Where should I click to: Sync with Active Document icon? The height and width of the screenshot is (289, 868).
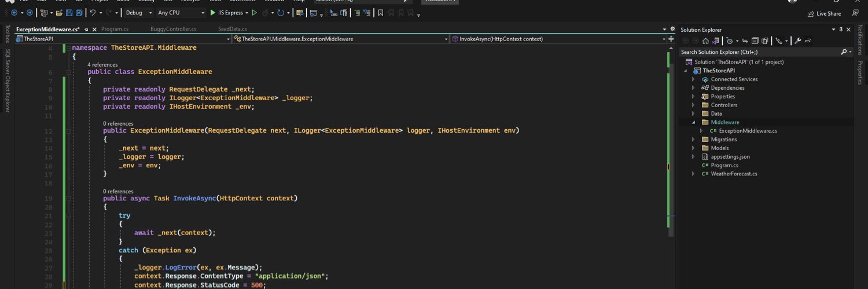click(x=745, y=41)
